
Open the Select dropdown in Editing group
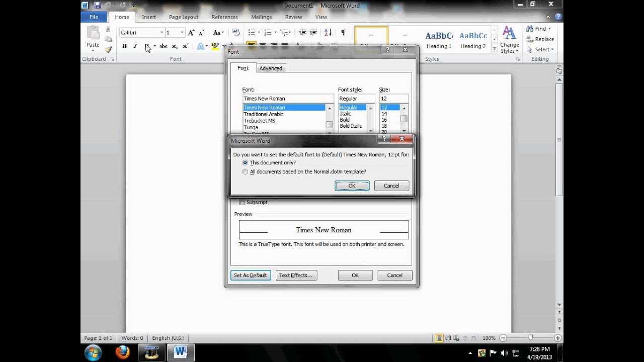(540, 49)
